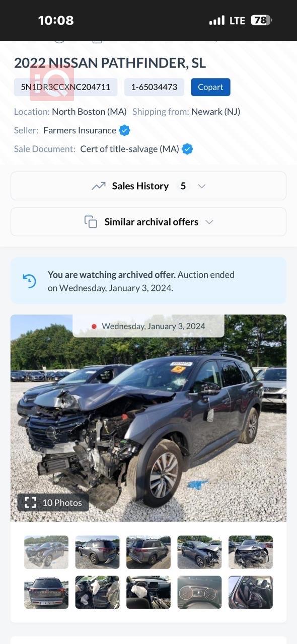View the instrument cluster gauge thumbnail
This screenshot has width=297, height=644.
tap(199, 592)
